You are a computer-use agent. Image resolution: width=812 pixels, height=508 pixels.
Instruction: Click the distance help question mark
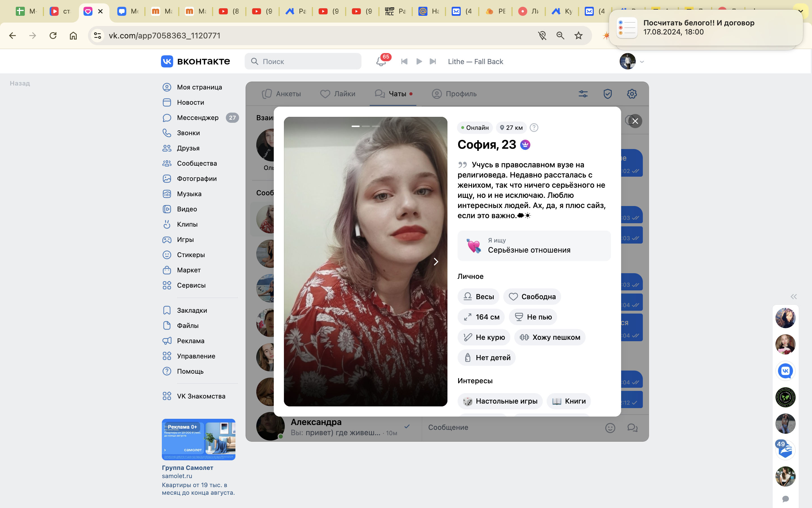pyautogui.click(x=534, y=128)
